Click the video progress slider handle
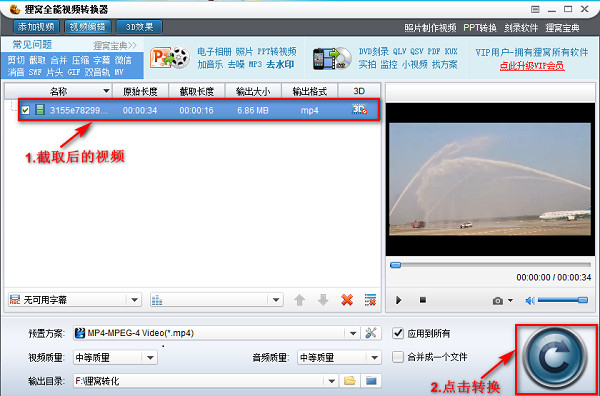 [x=395, y=265]
